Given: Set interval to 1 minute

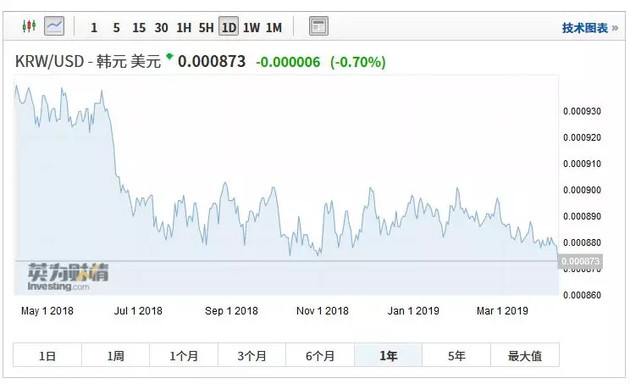Looking at the screenshot, I should pos(94,27).
